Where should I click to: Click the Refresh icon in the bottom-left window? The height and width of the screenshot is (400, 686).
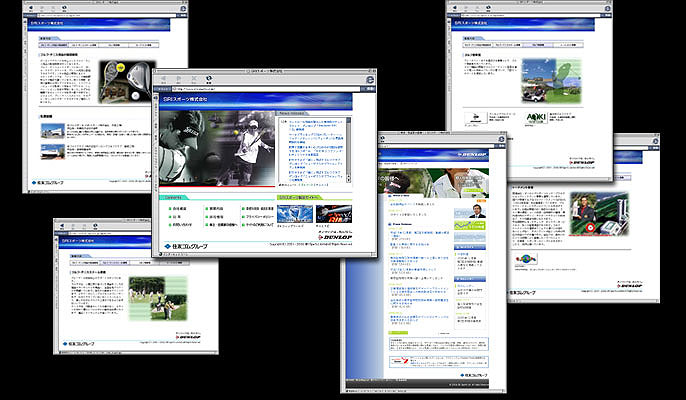[95, 226]
